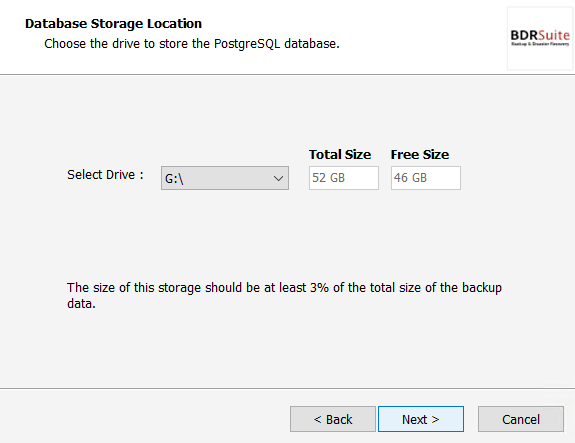Click the G:\ text in the drive selector
The width and height of the screenshot is (575, 443).
174,179
